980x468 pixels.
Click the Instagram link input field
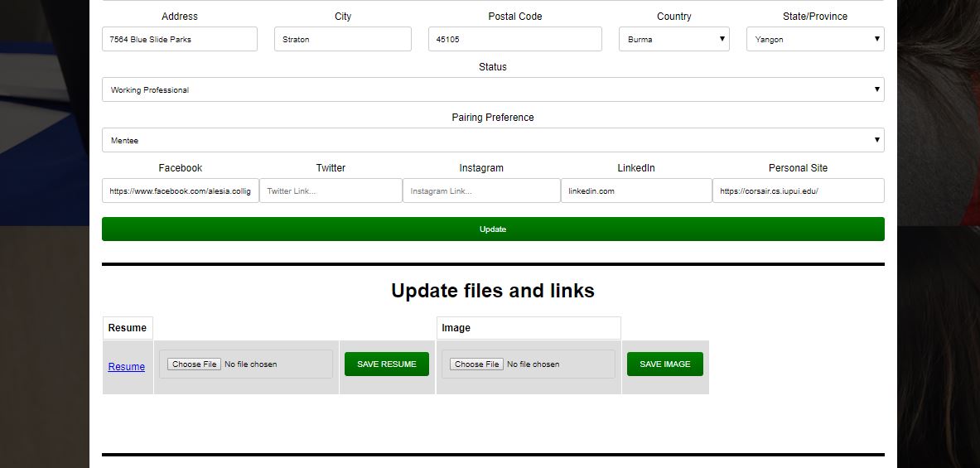click(x=481, y=191)
